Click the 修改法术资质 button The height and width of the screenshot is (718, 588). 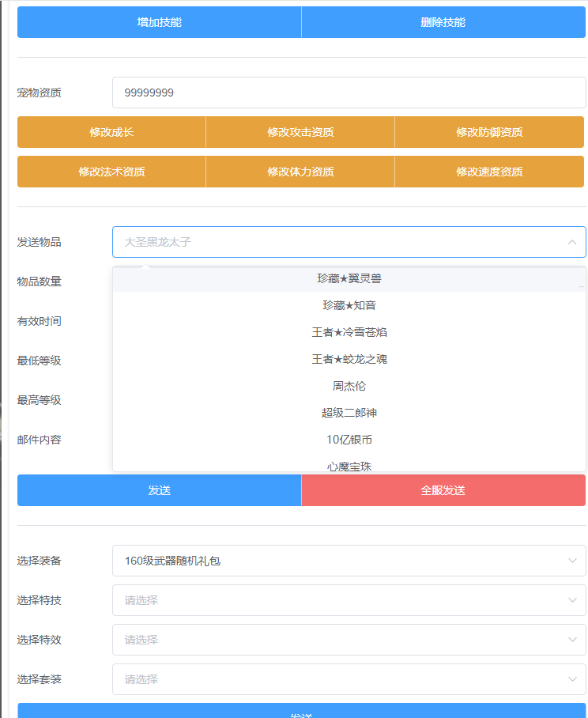point(111,172)
